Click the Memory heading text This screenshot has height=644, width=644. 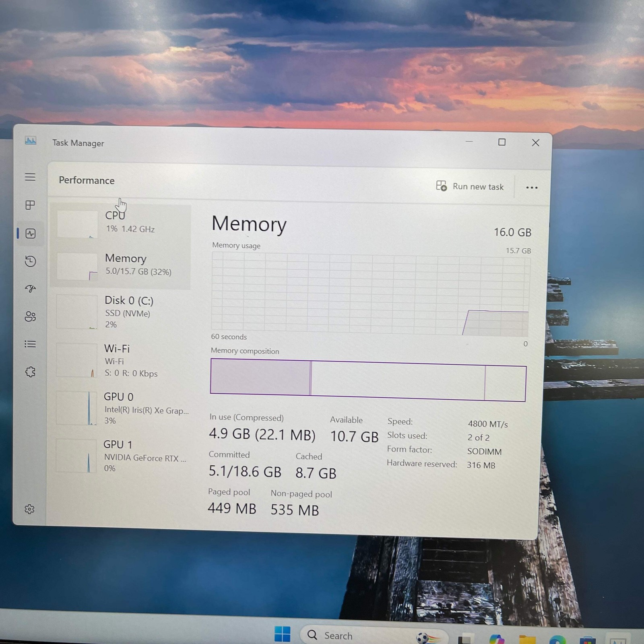coord(249,224)
